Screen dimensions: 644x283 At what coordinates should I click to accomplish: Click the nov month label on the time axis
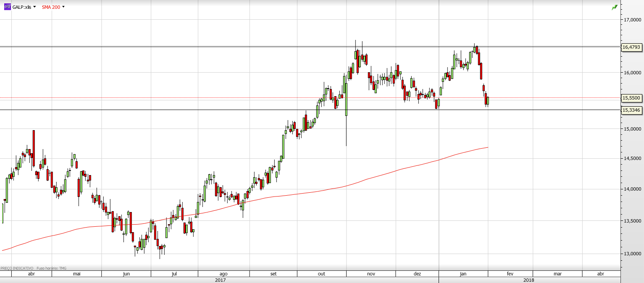click(371, 274)
